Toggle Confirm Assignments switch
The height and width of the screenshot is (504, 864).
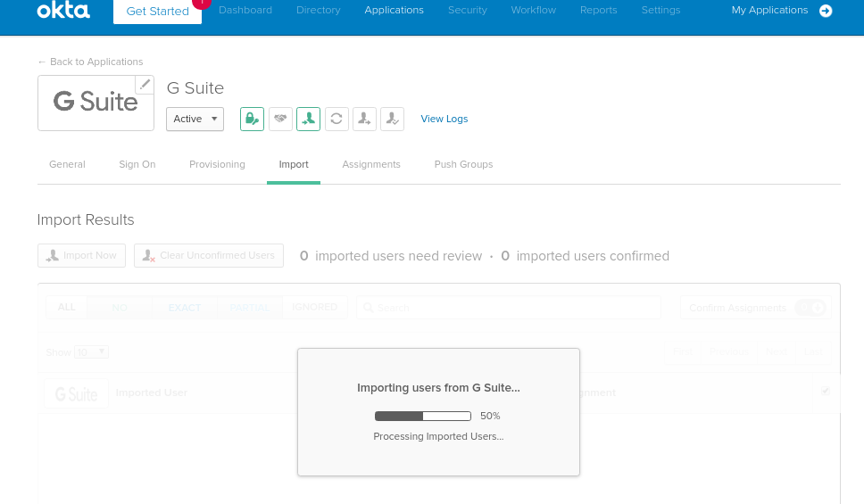click(x=810, y=308)
